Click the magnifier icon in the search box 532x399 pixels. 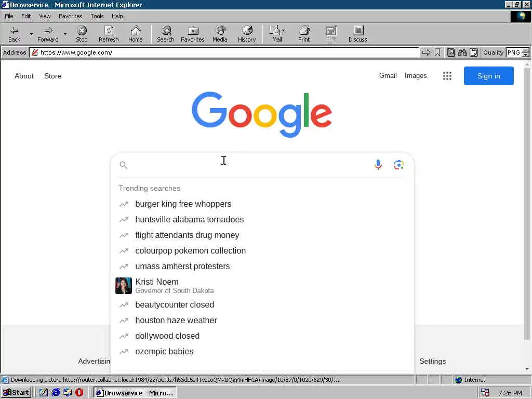click(x=124, y=165)
